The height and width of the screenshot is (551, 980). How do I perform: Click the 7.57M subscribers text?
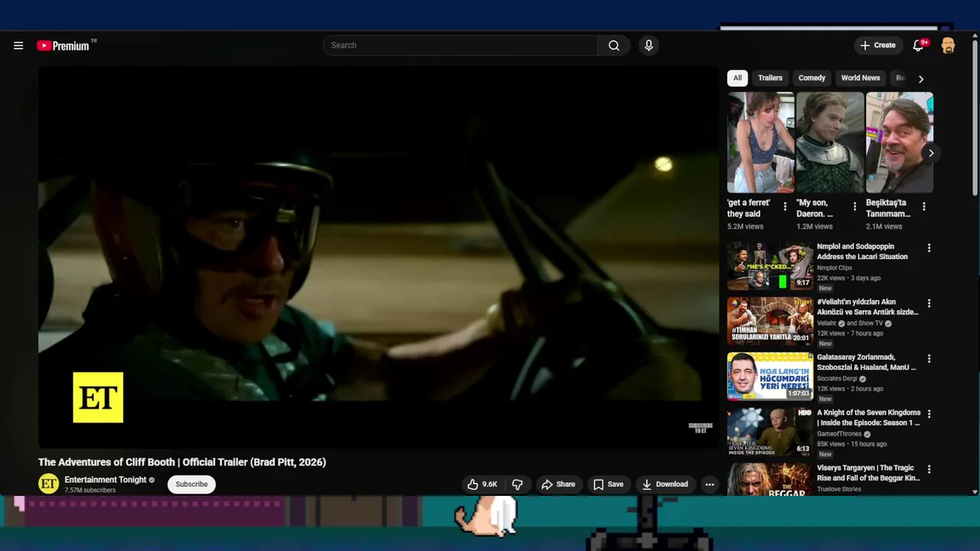click(x=90, y=490)
